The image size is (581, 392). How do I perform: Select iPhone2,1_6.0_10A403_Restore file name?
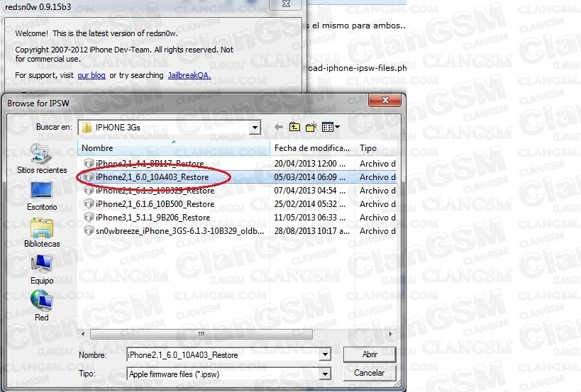pyautogui.click(x=153, y=177)
